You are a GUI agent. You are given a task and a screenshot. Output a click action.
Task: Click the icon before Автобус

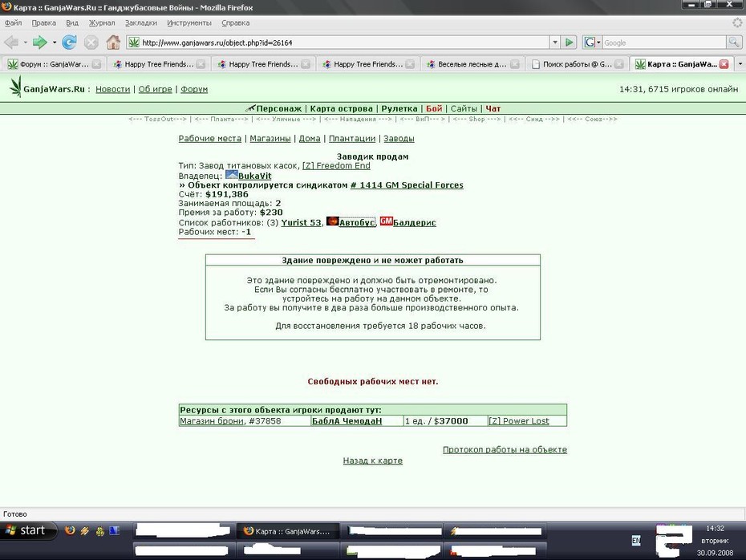(332, 221)
